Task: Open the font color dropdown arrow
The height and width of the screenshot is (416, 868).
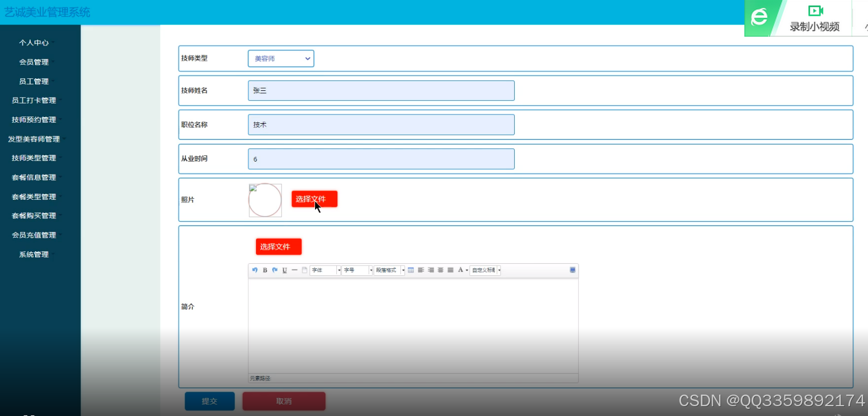Action: 467,270
